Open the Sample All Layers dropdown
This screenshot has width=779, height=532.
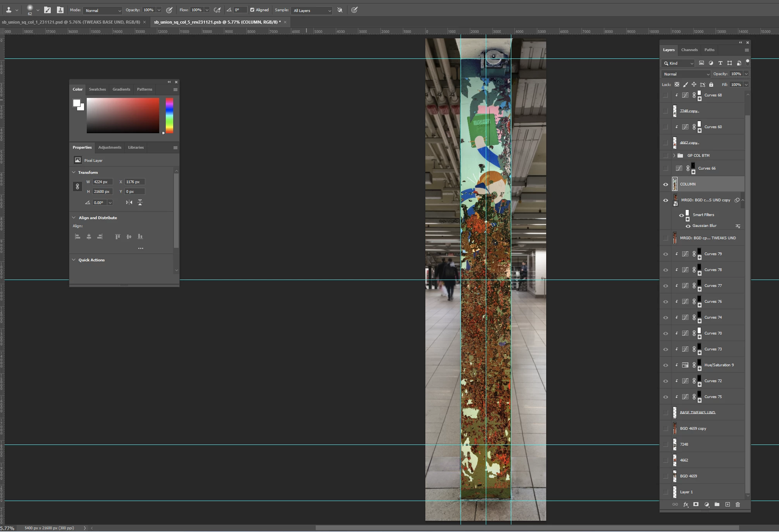pos(312,10)
